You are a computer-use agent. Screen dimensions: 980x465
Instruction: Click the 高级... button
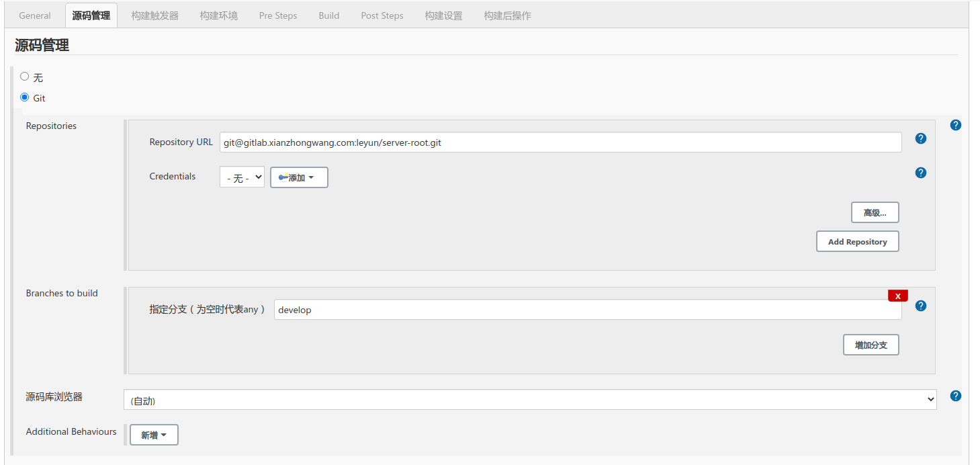point(875,212)
